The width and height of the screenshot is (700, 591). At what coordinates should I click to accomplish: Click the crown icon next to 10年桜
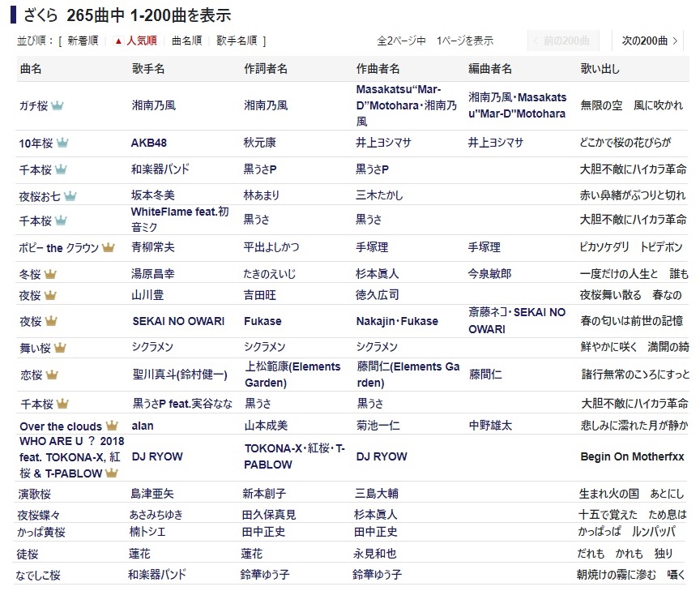pyautogui.click(x=62, y=143)
